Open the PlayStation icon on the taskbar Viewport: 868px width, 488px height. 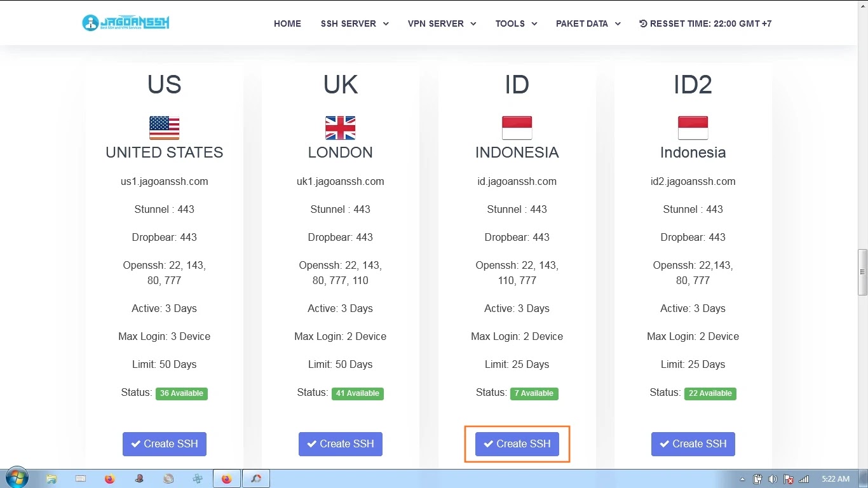click(x=139, y=479)
